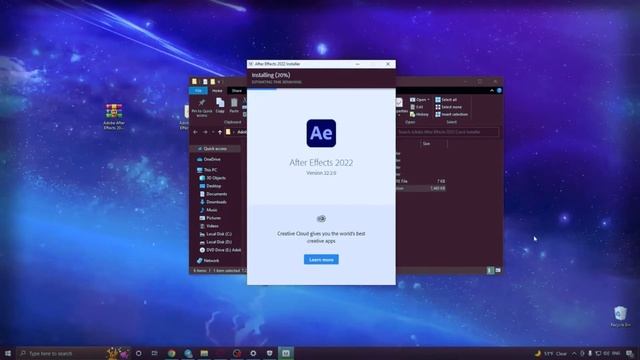Click Invert selection in Explorer ribbon
Viewport: 640px width, 360px height.
[451, 114]
